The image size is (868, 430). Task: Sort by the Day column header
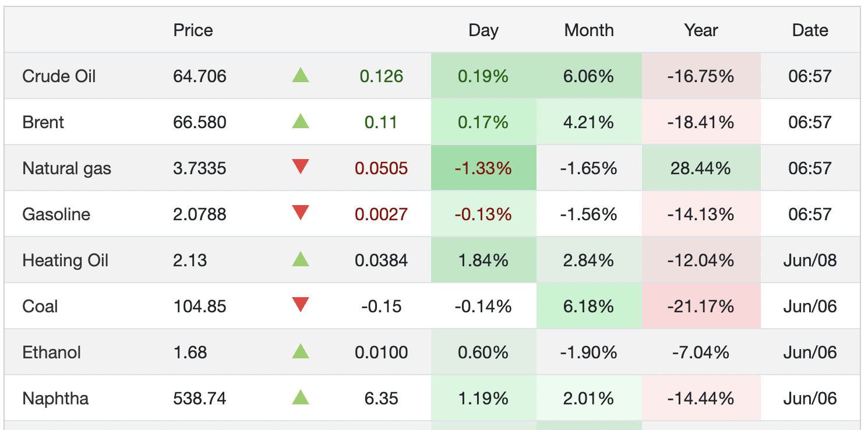[483, 30]
